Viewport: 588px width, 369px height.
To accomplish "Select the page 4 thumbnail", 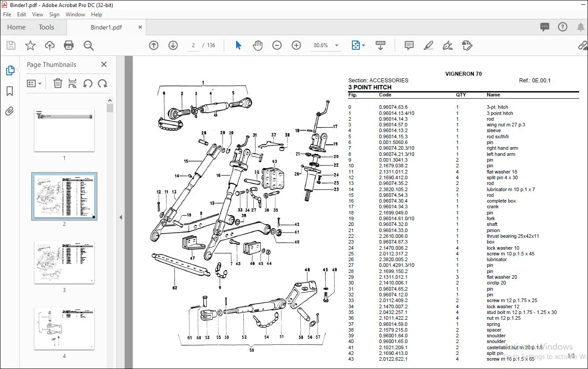I will coord(64,328).
